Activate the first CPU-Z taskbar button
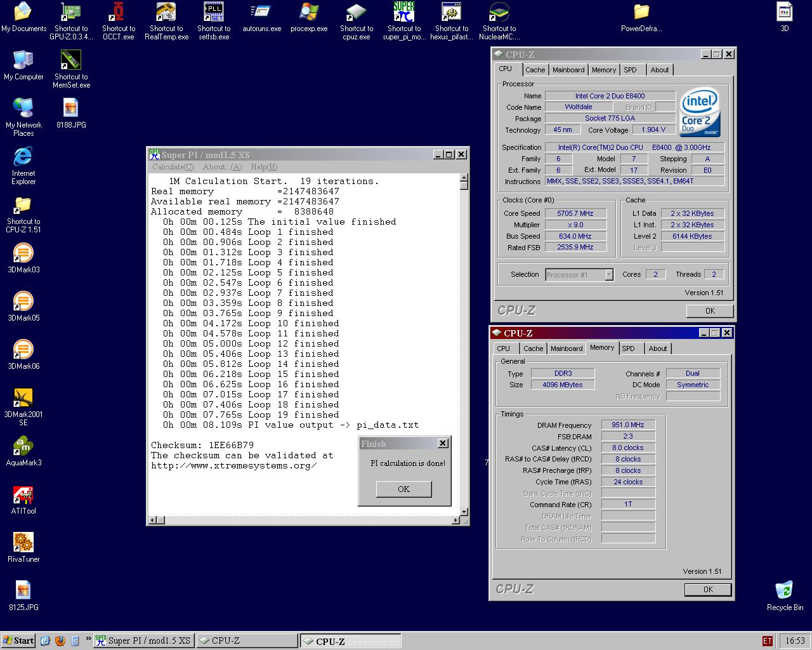Viewport: 812px width, 650px height. (x=247, y=640)
